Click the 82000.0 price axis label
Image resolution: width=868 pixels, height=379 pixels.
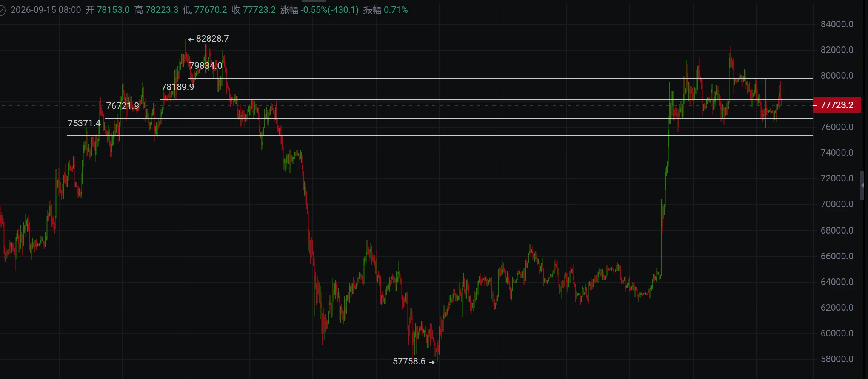click(x=837, y=50)
